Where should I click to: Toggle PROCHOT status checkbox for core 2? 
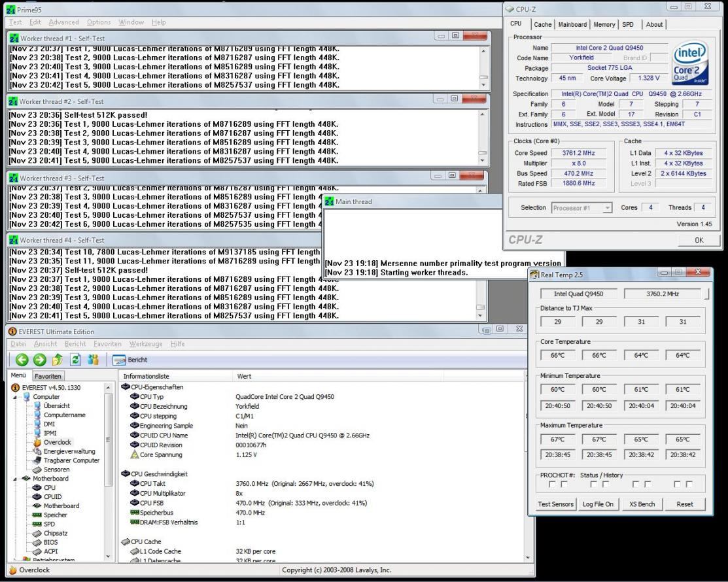(636, 485)
